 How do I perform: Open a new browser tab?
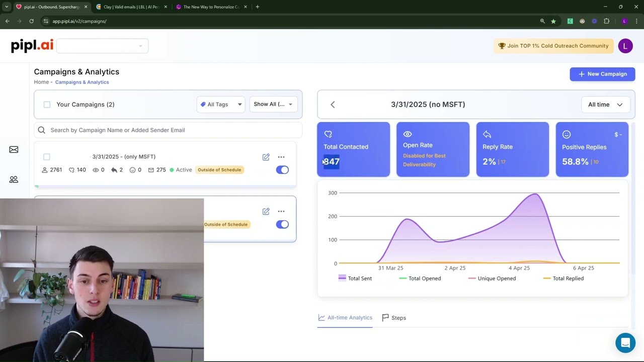(257, 7)
